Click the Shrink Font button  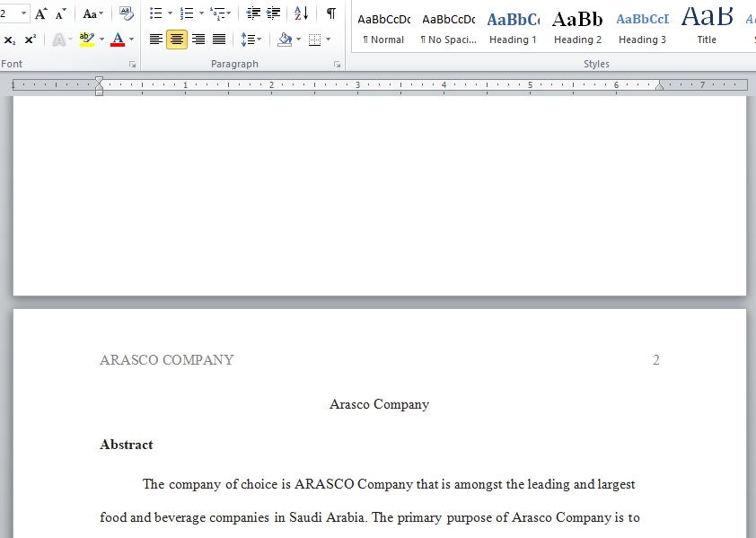[61, 13]
